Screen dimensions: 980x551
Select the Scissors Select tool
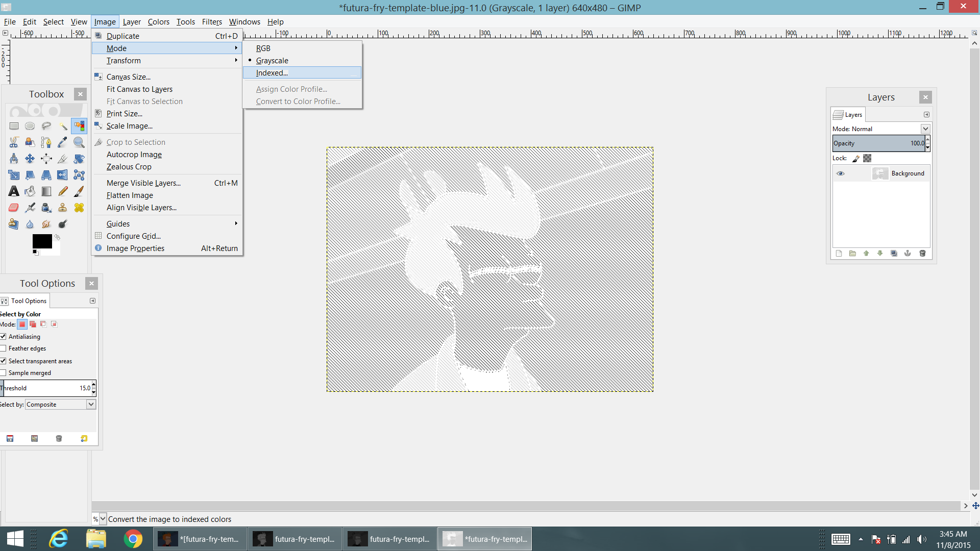click(14, 142)
